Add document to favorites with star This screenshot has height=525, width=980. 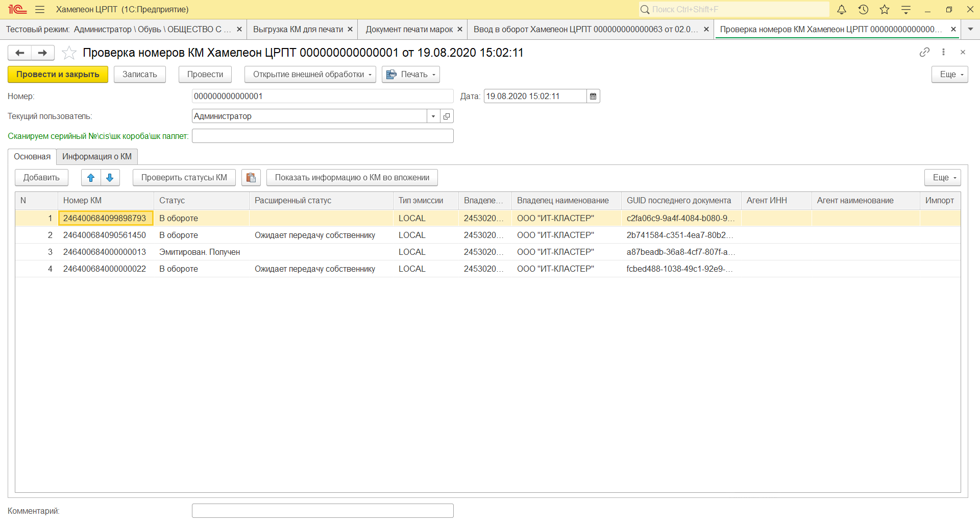[x=69, y=53]
